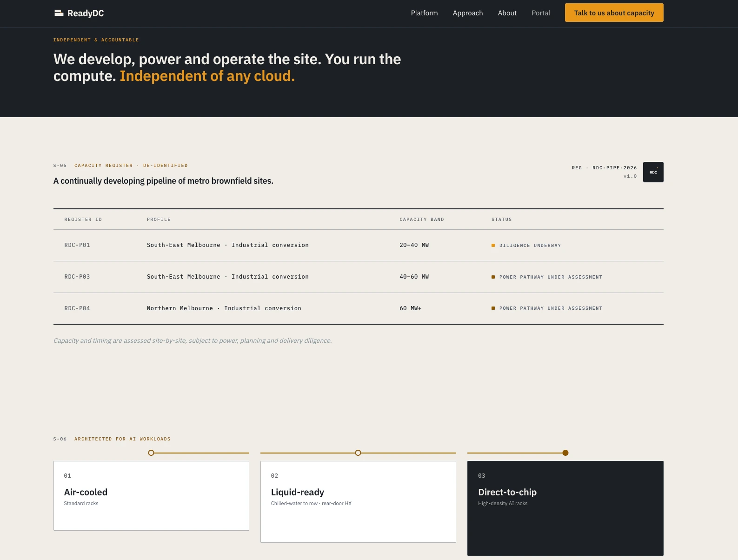Image resolution: width=738 pixels, height=560 pixels.
Task: Click the metro brownfield sites heading
Action: click(163, 181)
